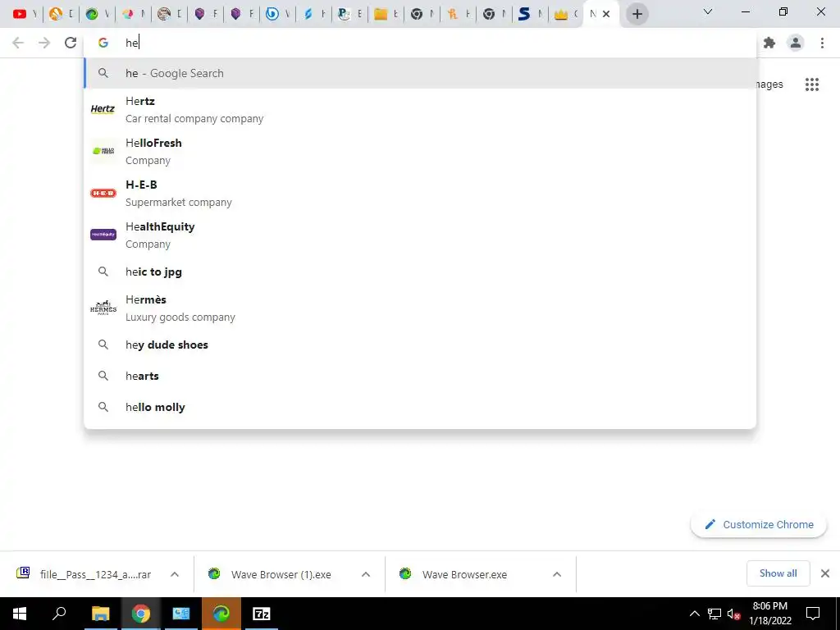Select the Hermès luxury goods suggestion
The image size is (840, 630).
click(x=420, y=308)
